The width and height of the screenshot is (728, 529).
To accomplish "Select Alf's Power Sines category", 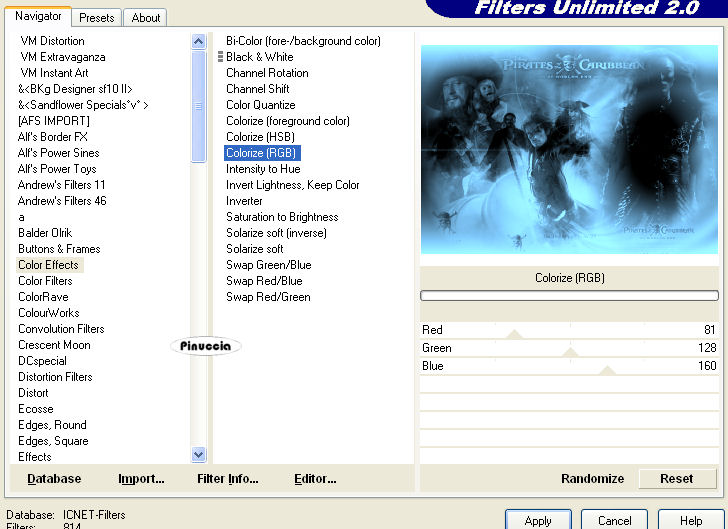I will pos(58,153).
